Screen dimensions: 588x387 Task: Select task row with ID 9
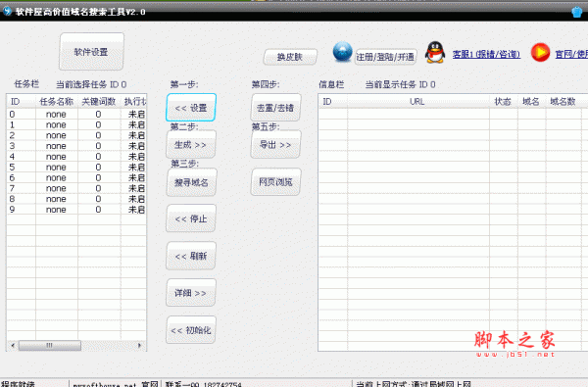pyautogui.click(x=76, y=210)
